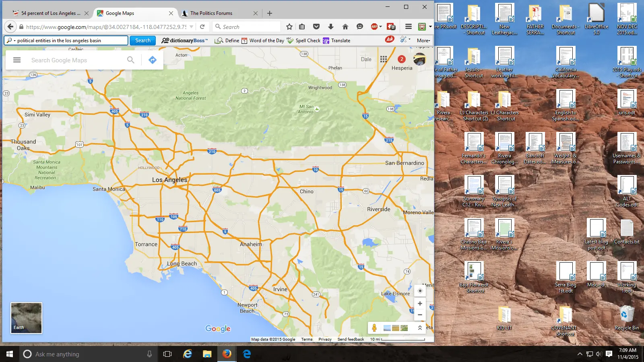Click into the Search Google Maps field
644x362 pixels.
pyautogui.click(x=76, y=60)
